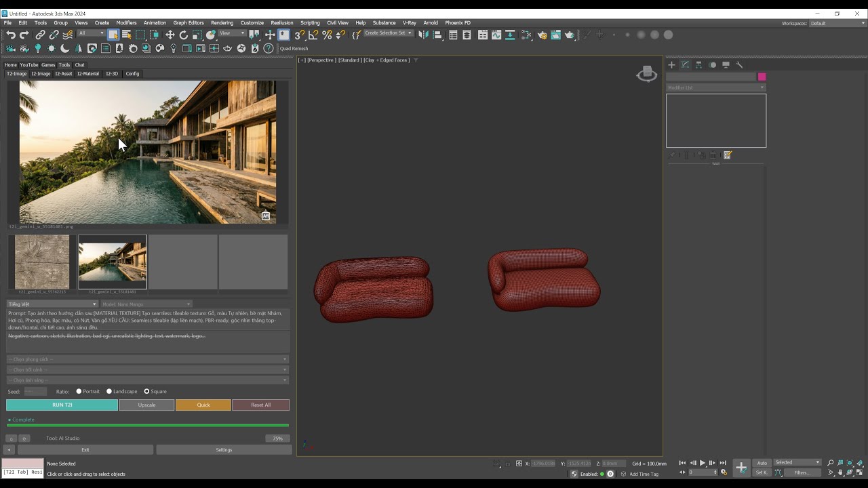The image size is (868, 488).
Task: Open the Graph Editors menu
Action: pos(189,22)
